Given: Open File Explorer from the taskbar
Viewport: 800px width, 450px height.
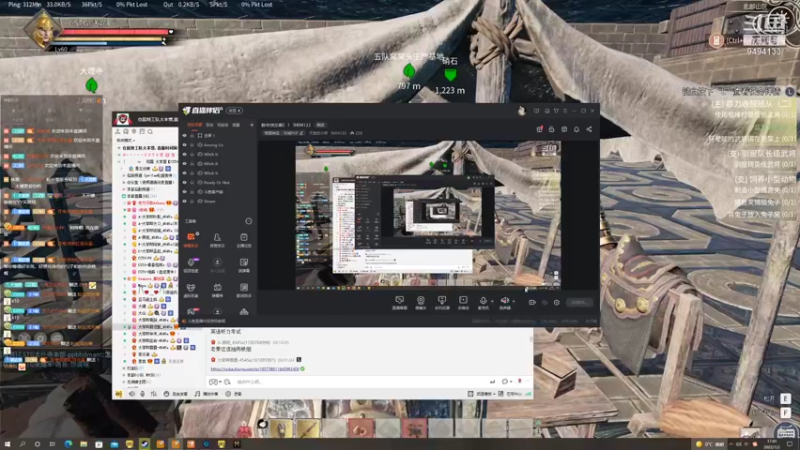Looking at the screenshot, I should (x=83, y=444).
